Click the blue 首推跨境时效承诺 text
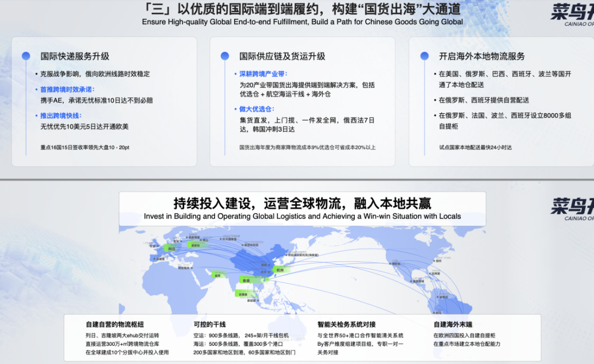Screen dimensions: 594x364 point(68,89)
